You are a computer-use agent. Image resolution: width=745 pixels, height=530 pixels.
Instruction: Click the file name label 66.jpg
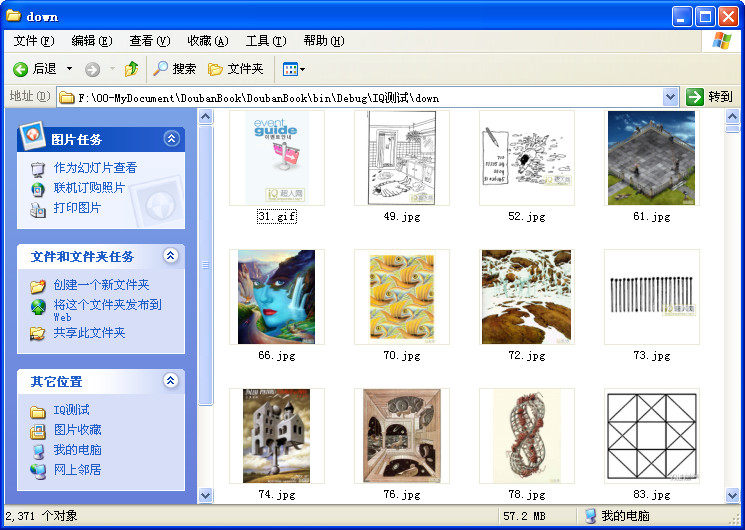click(277, 355)
